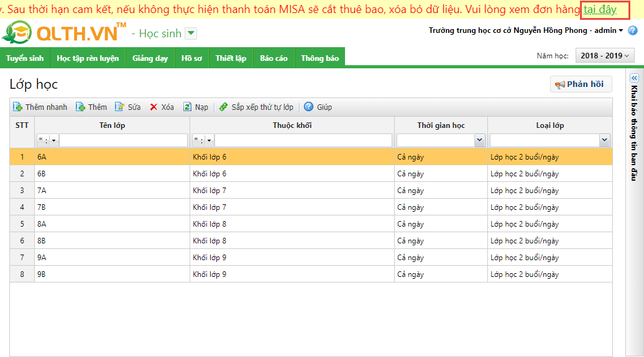Image resolution: width=644 pixels, height=357 pixels.
Task: Click into the Tên lớp filter field
Action: coord(123,140)
